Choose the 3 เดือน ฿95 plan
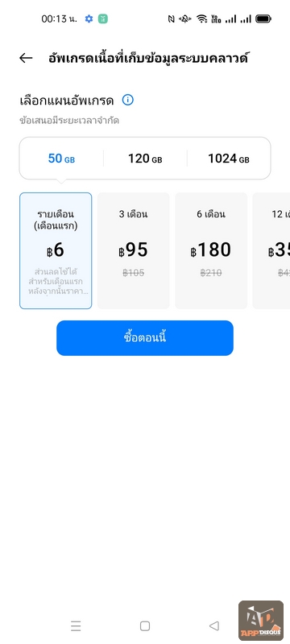 tap(134, 250)
